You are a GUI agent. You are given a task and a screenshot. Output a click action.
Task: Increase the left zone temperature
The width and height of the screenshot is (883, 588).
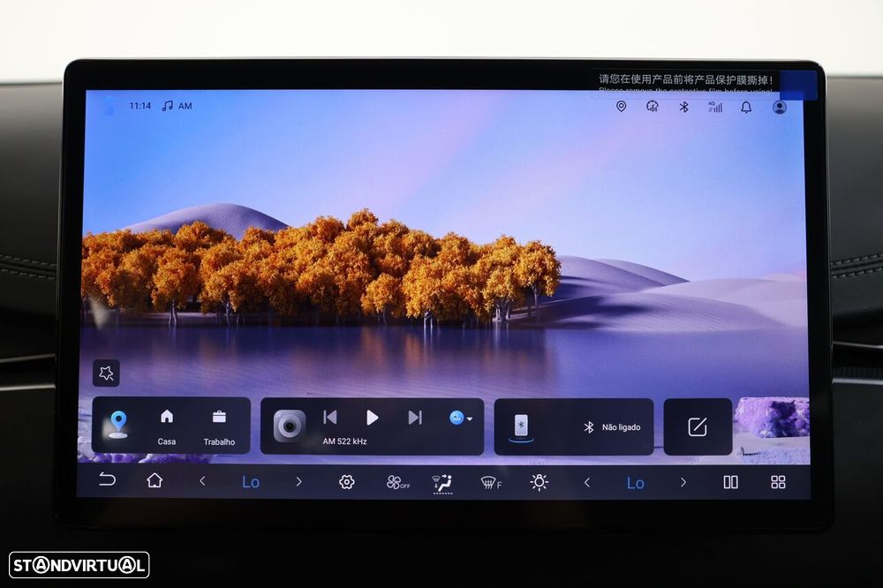click(298, 481)
